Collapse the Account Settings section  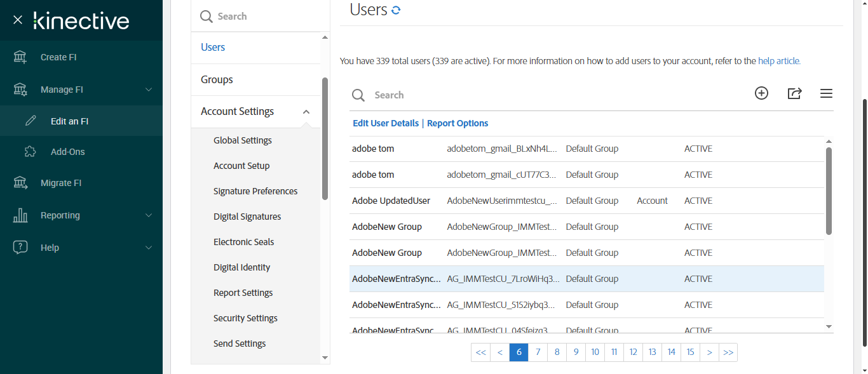(306, 112)
